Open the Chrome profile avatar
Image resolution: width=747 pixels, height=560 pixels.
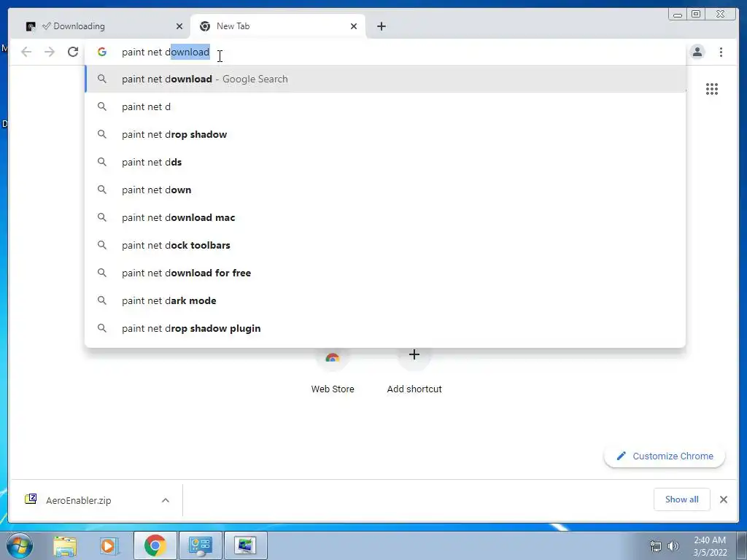pos(697,52)
